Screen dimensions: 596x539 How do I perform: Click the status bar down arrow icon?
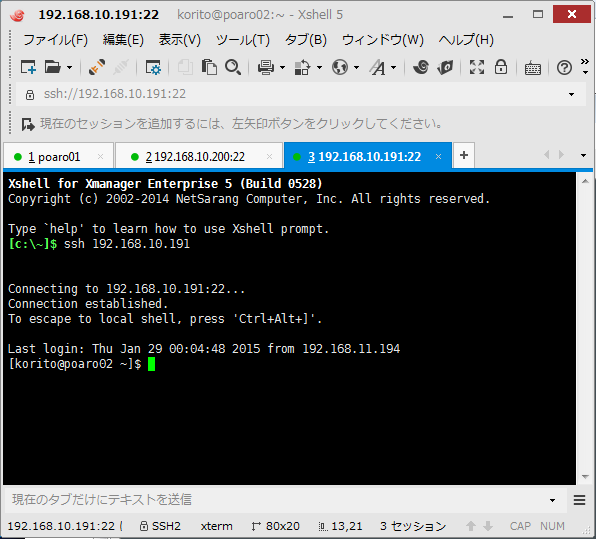coord(488,526)
